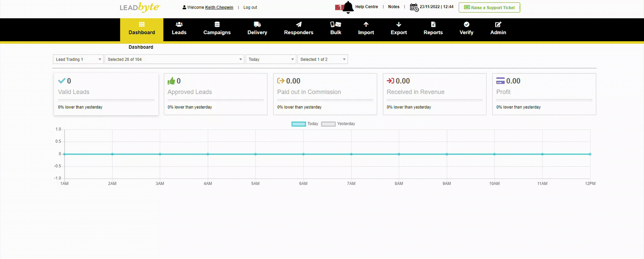The width and height of the screenshot is (644, 259).
Task: Click the red notification count badge
Action: pos(339,7)
